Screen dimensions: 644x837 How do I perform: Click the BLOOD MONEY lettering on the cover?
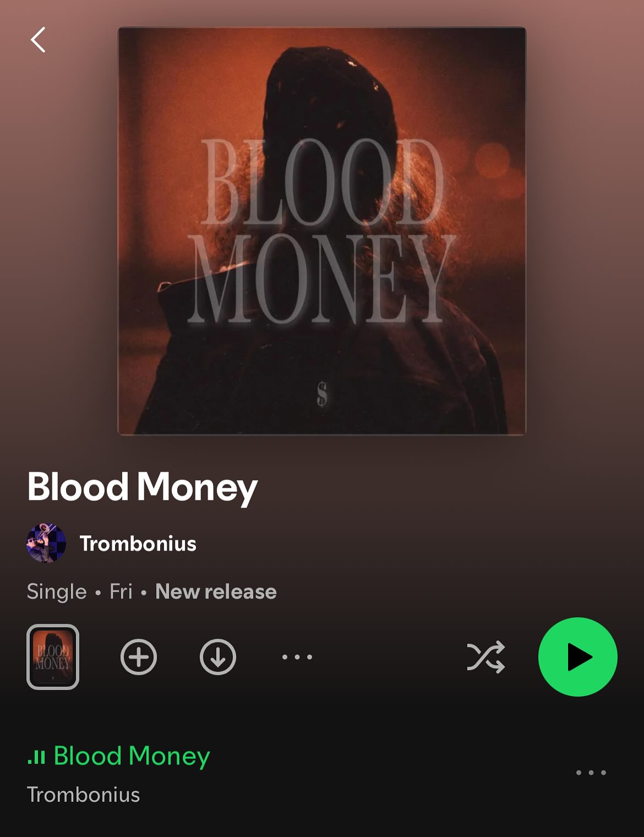[x=322, y=230]
